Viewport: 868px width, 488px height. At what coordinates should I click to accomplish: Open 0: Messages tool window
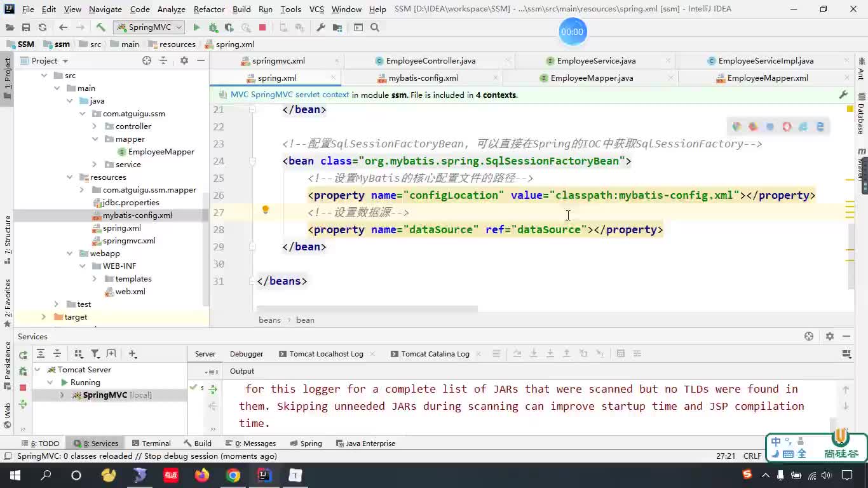tap(250, 444)
